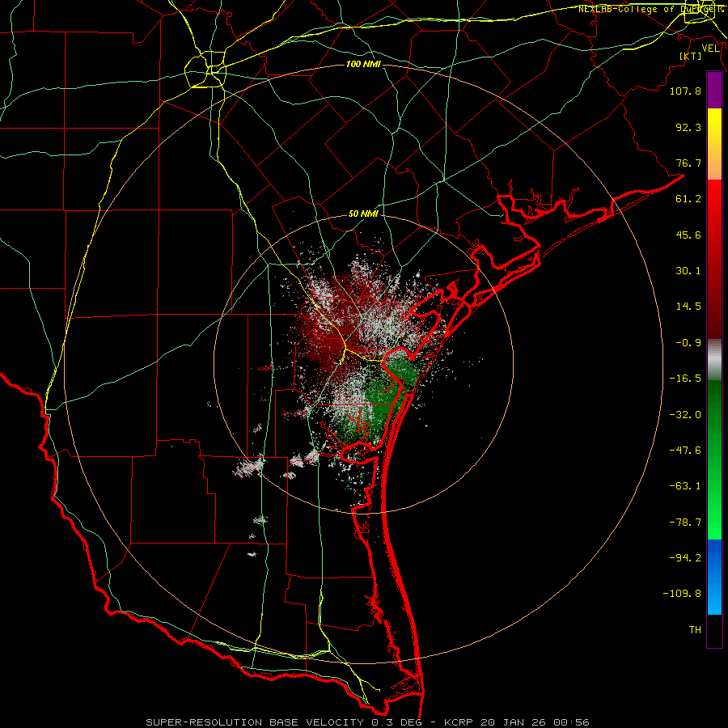Click the '76.7' legend value
Viewport: 728px width, 728px height.
point(688,163)
